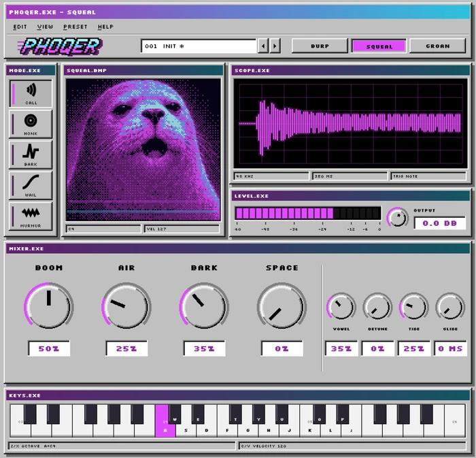Click the Vowel 35% value box
This screenshot has width=476, height=458.
(x=341, y=348)
